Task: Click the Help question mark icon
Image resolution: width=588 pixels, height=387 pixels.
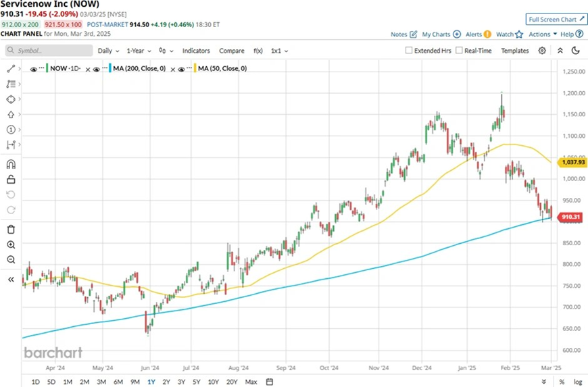Action: 579,34
